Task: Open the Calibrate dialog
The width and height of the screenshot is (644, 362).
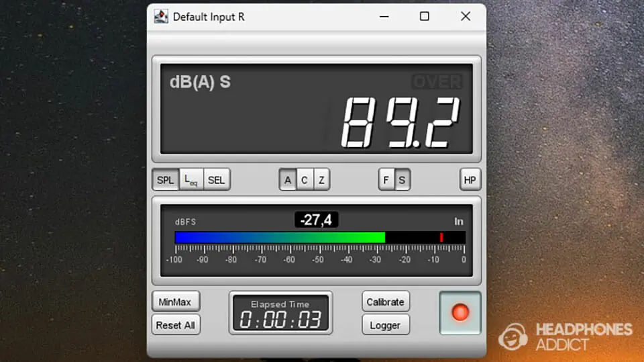Action: [385, 302]
